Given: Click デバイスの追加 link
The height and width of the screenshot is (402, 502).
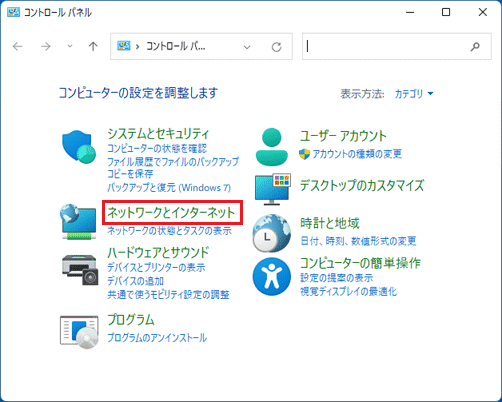Looking at the screenshot, I should (135, 281).
